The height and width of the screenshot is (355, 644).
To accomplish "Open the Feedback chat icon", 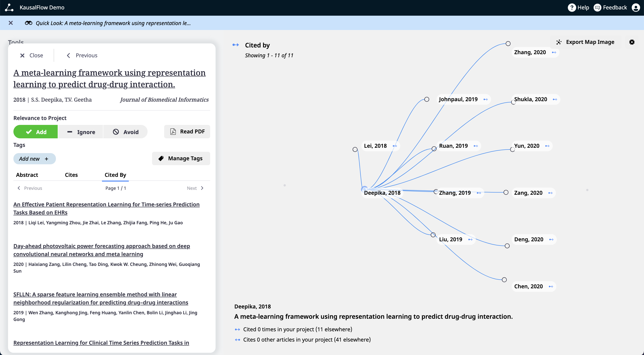I will pyautogui.click(x=598, y=8).
